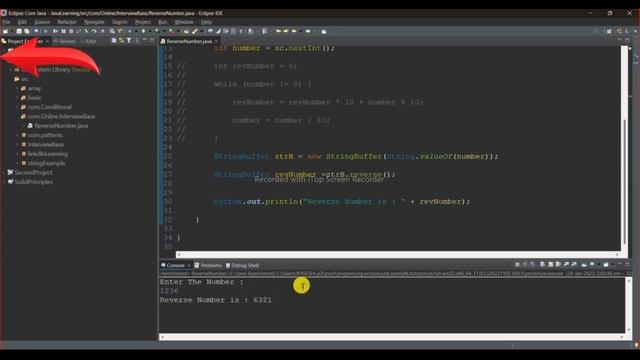The image size is (640, 360).
Task: Click the Forward navigation arrow in toolbar
Action: tap(308, 31)
